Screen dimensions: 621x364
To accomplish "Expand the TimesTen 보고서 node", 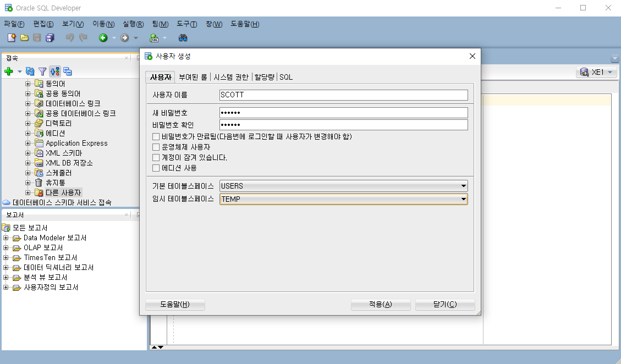I will [x=6, y=257].
